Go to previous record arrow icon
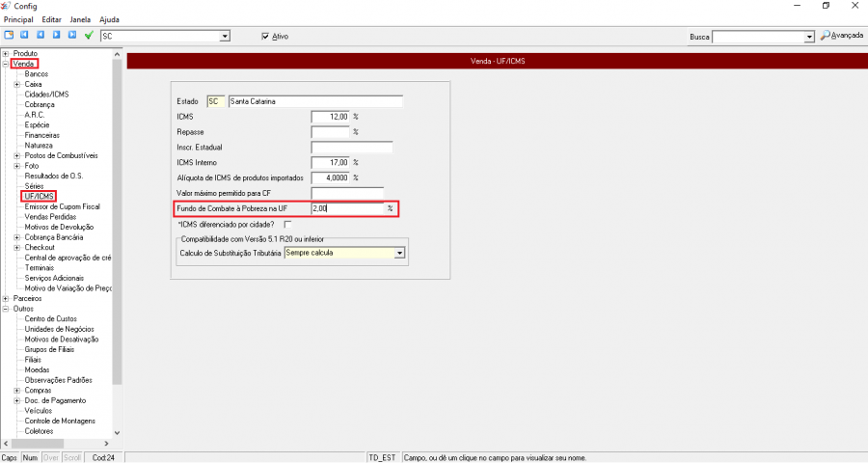The height and width of the screenshot is (463, 868). 41,36
